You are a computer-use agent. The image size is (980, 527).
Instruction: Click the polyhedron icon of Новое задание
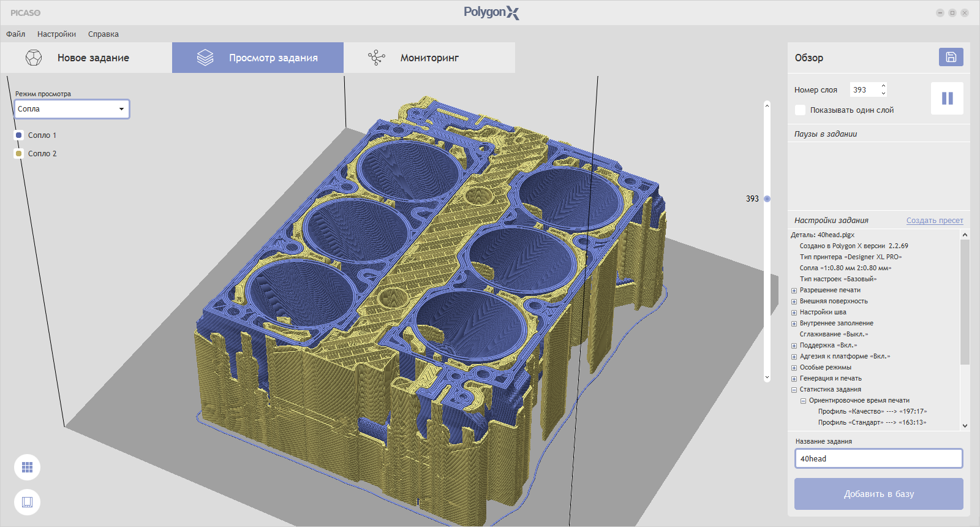pos(34,58)
